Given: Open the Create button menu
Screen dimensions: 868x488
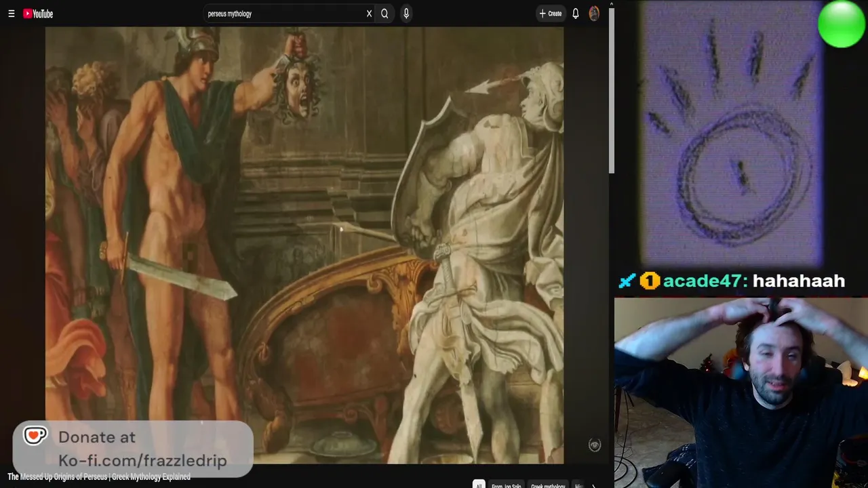Looking at the screenshot, I should [x=550, y=14].
